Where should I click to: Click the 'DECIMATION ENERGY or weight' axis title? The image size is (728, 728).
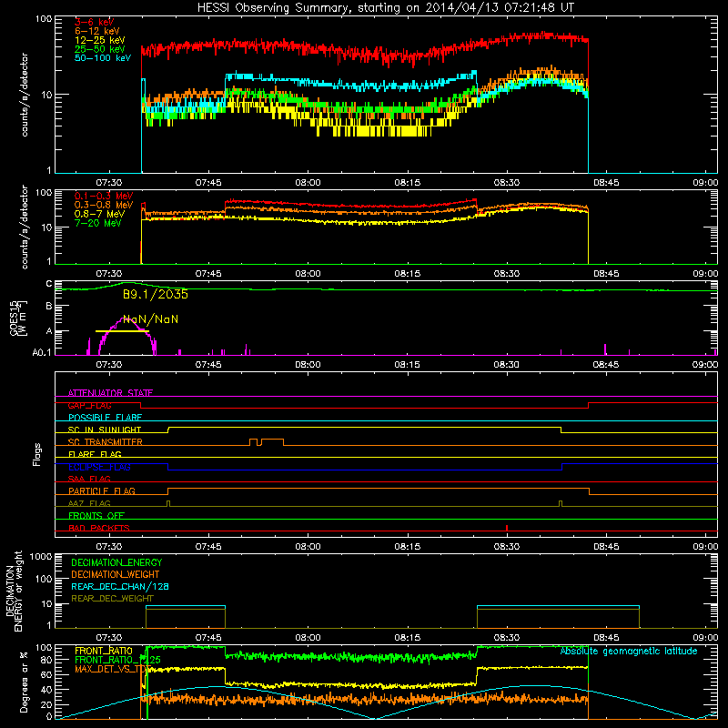coord(14,591)
